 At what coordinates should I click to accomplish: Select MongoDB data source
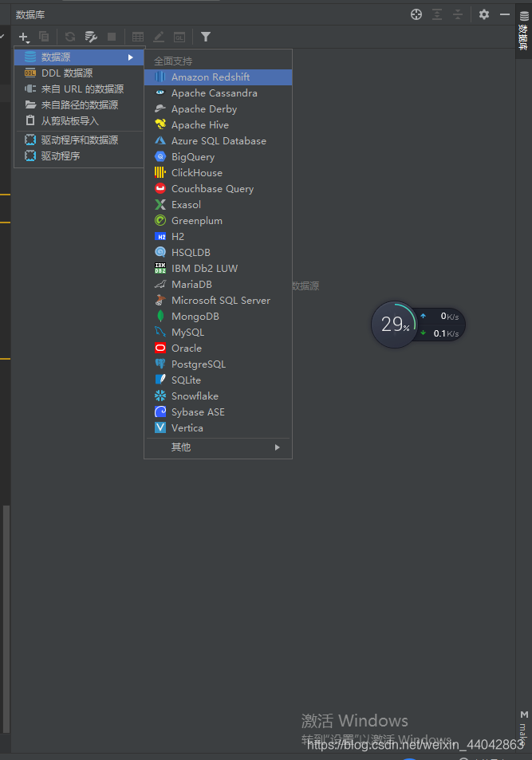219,317
